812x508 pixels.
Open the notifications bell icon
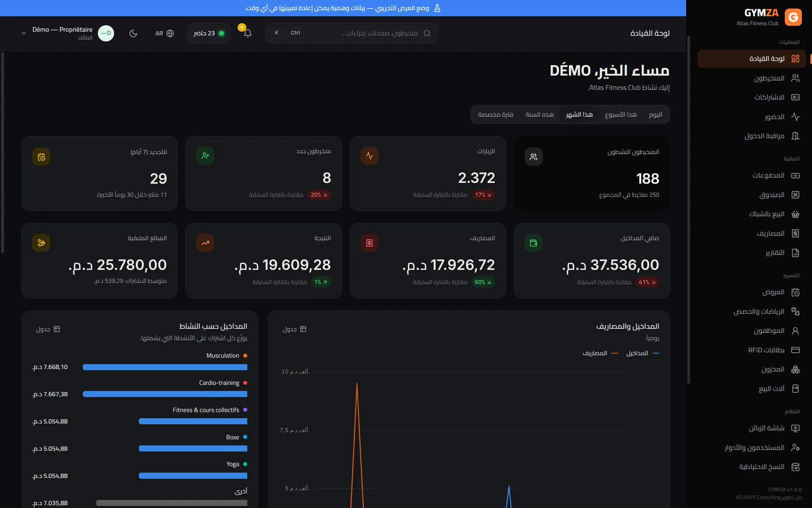click(x=248, y=33)
